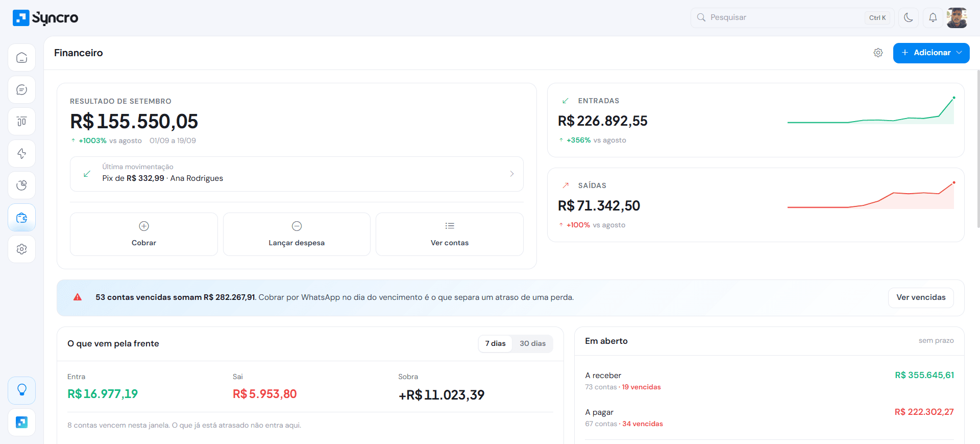Click the Saídas red trend chart
Viewport: 980px width, 444px height.
[x=871, y=195]
